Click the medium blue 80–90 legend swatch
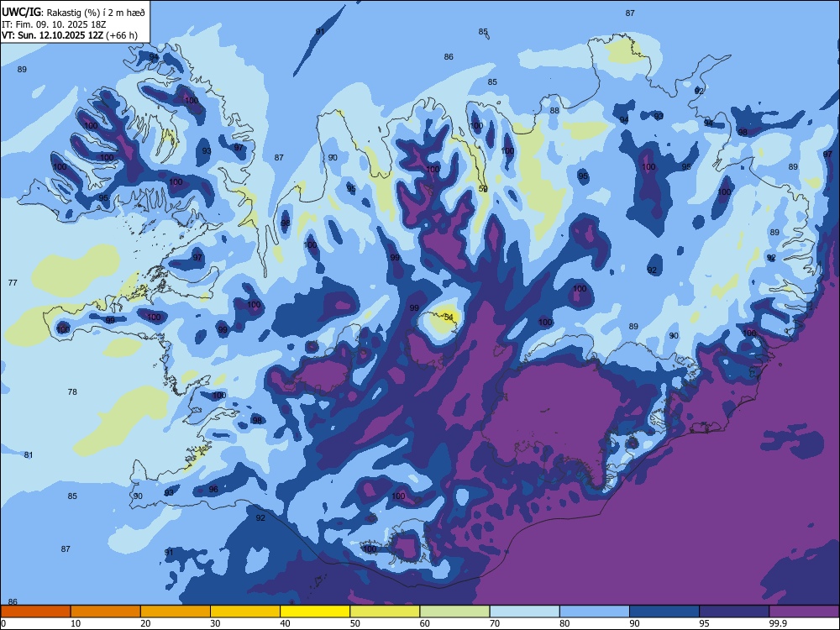 pos(595,612)
